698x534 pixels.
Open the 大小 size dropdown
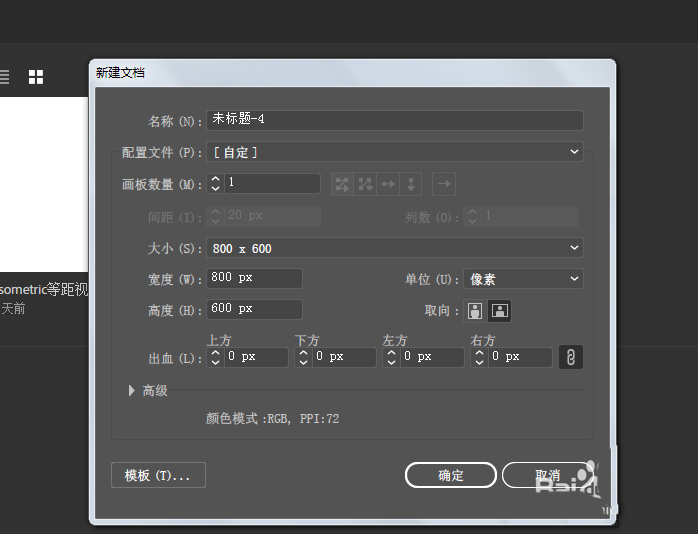tap(395, 248)
